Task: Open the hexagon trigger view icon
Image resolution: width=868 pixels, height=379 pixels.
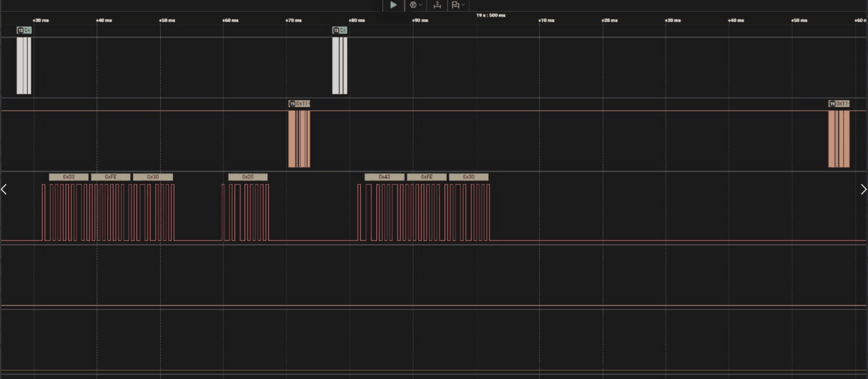Action: 413,5
